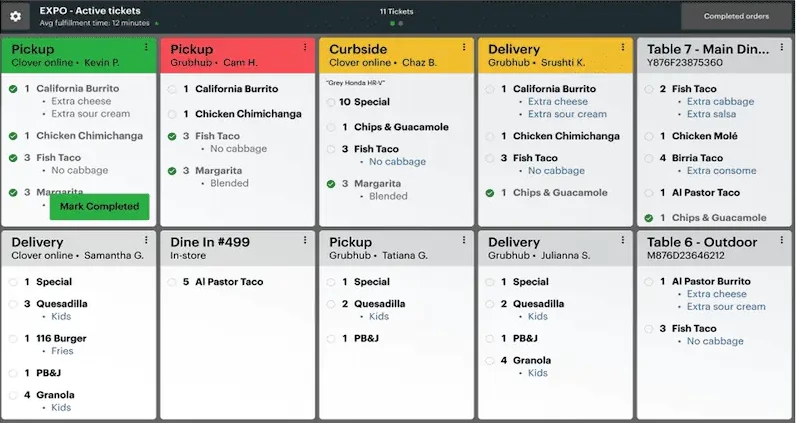Viewport: 796px width, 423px height.
Task: Open kebab menu on Tatiana G. pickup ticket
Action: (x=465, y=240)
